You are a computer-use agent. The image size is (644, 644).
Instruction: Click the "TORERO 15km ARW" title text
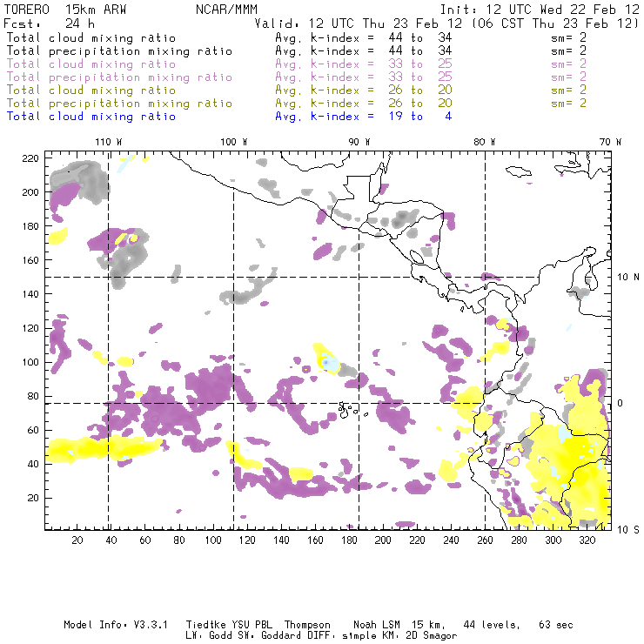(x=65, y=10)
